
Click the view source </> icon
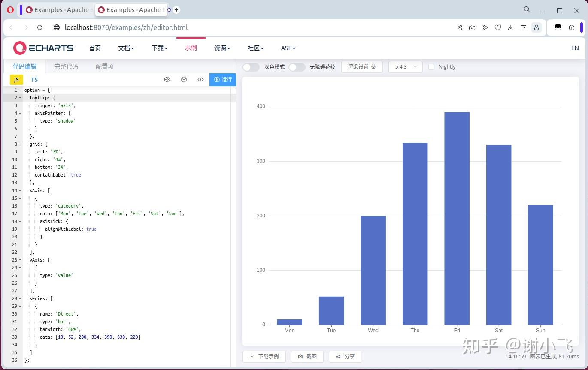pyautogui.click(x=200, y=79)
